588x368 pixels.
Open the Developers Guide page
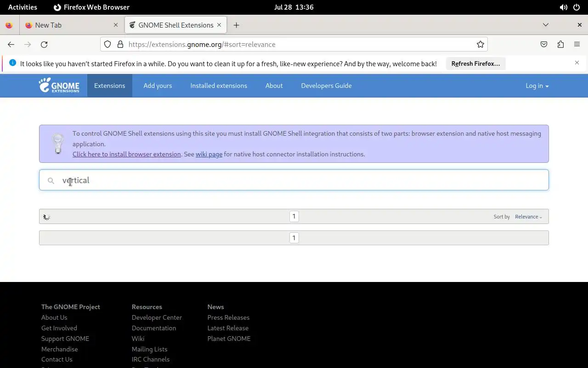pos(326,86)
